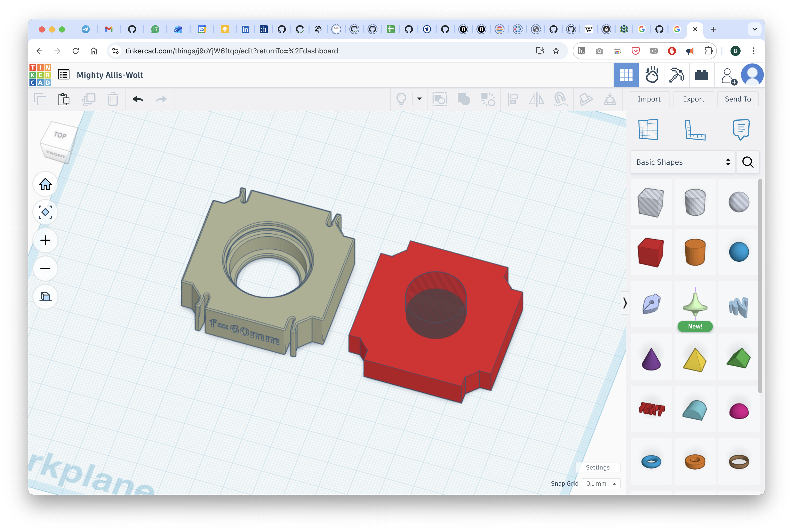Open the Workplane tool
Viewport: 793px width, 532px height.
point(648,129)
